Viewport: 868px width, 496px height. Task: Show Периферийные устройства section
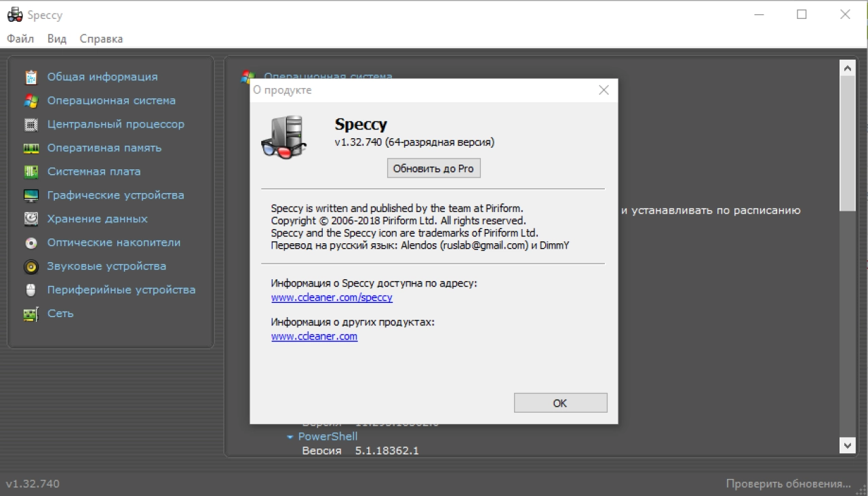(121, 291)
